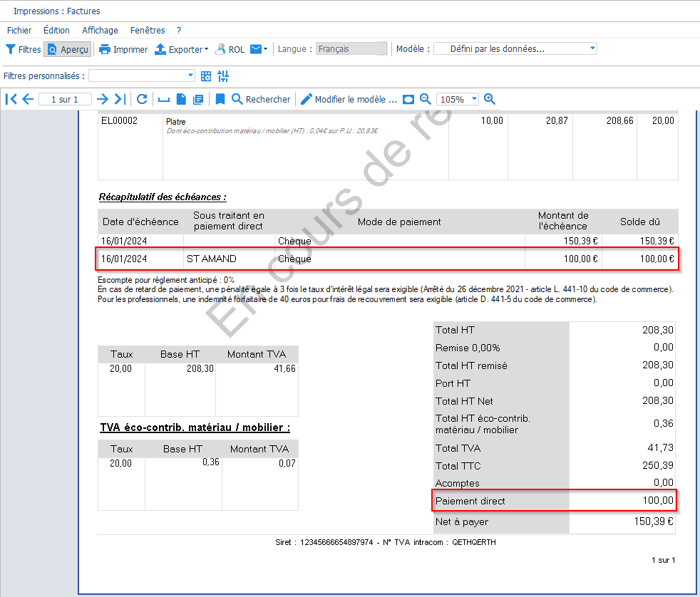700x597 pixels.
Task: Click the email envelope icon
Action: tap(256, 49)
